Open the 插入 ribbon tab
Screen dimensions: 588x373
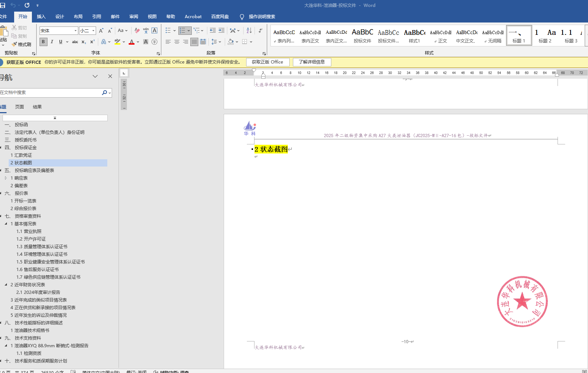pos(41,16)
